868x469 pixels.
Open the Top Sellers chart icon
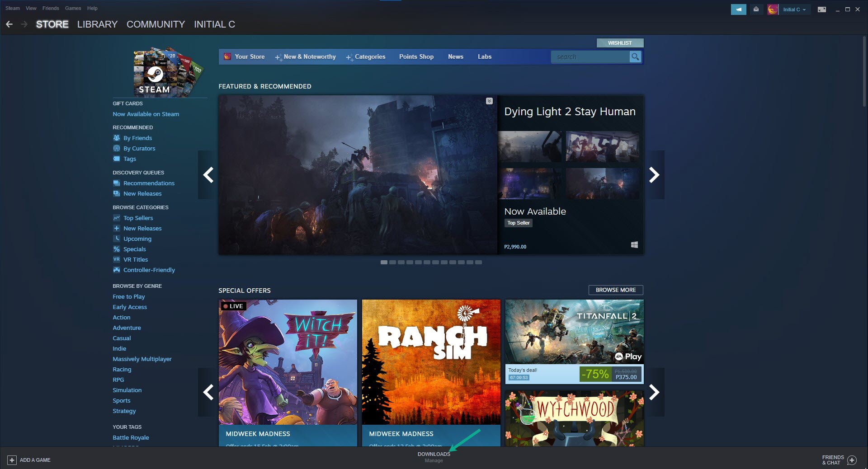[x=117, y=218]
